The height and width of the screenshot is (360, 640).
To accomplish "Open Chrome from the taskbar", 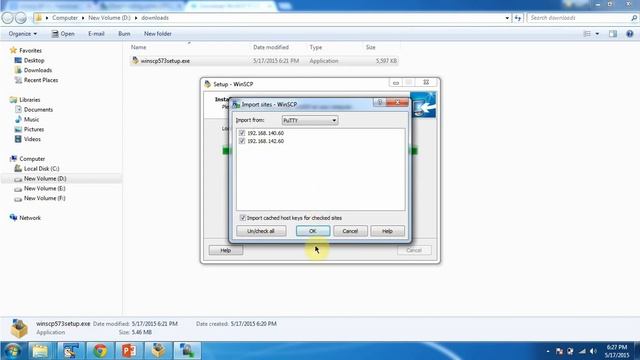I will (100, 351).
